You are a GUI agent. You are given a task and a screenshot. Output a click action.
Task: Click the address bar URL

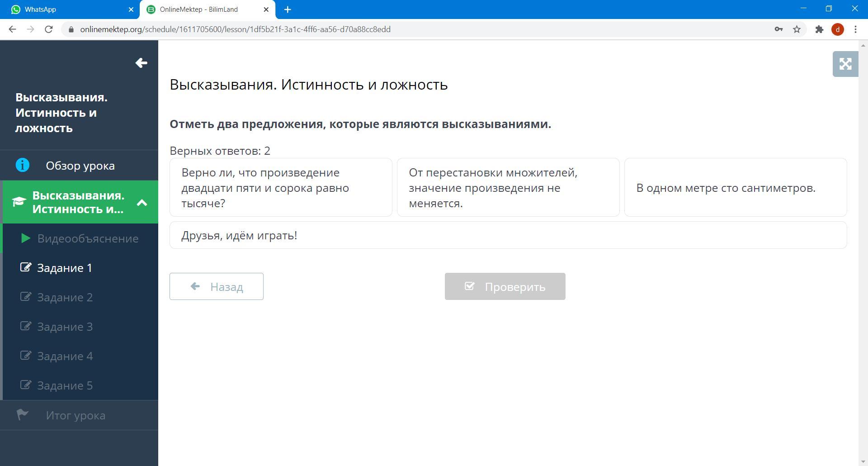pos(235,29)
